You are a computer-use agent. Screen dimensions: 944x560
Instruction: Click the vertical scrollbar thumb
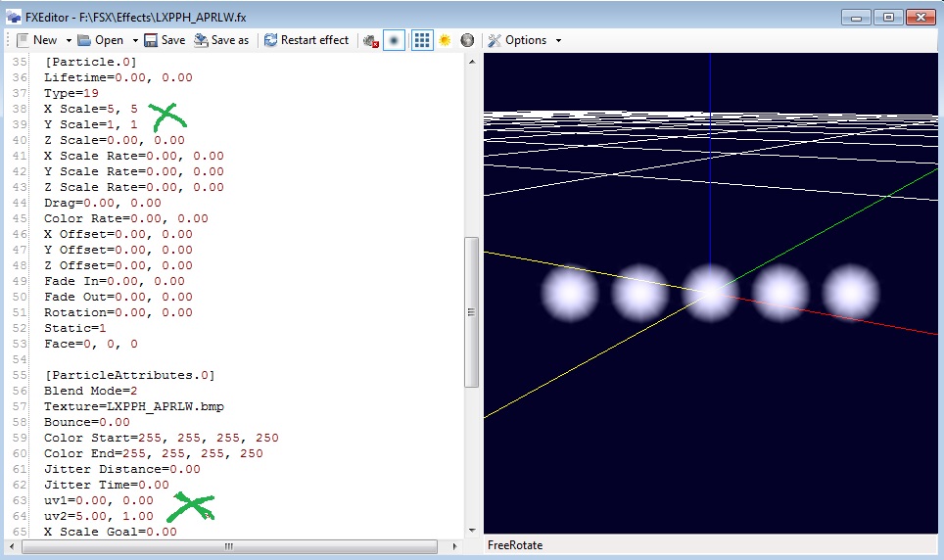pos(472,312)
